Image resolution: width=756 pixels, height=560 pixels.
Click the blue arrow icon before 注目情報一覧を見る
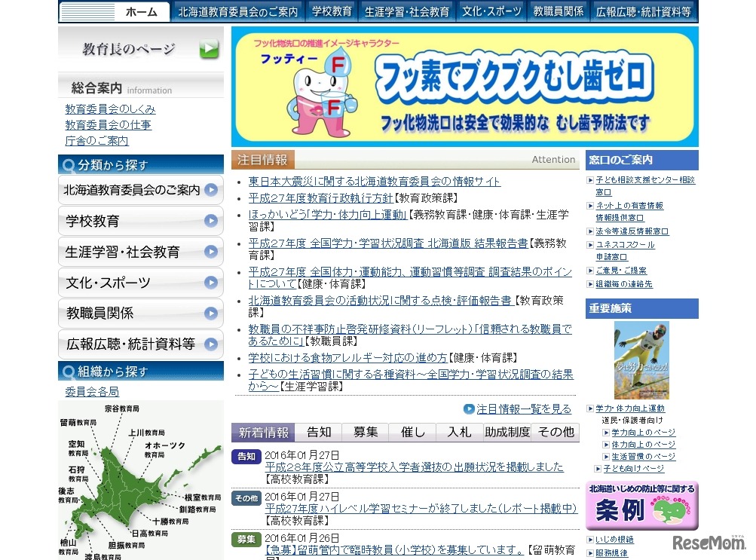470,409
